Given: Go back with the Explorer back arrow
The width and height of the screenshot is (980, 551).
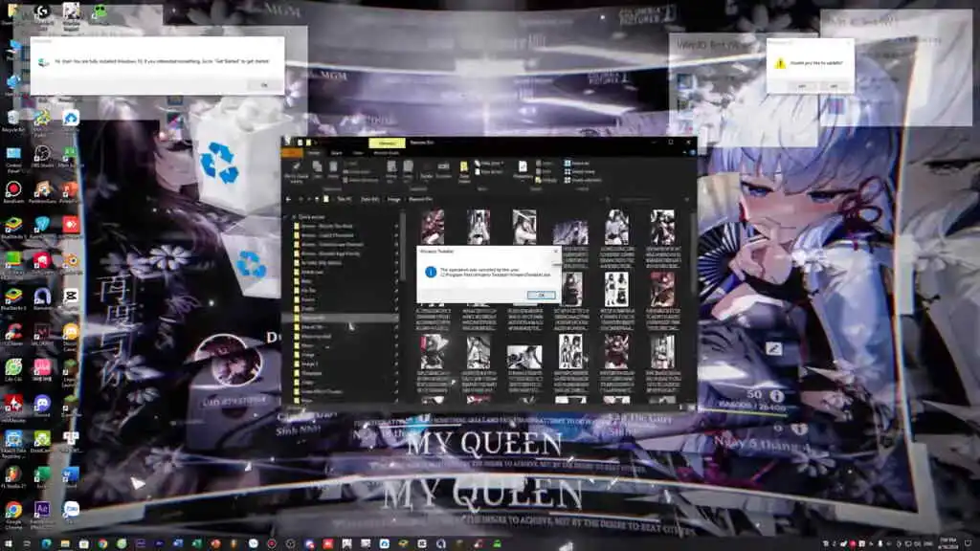Looking at the screenshot, I should point(288,199).
